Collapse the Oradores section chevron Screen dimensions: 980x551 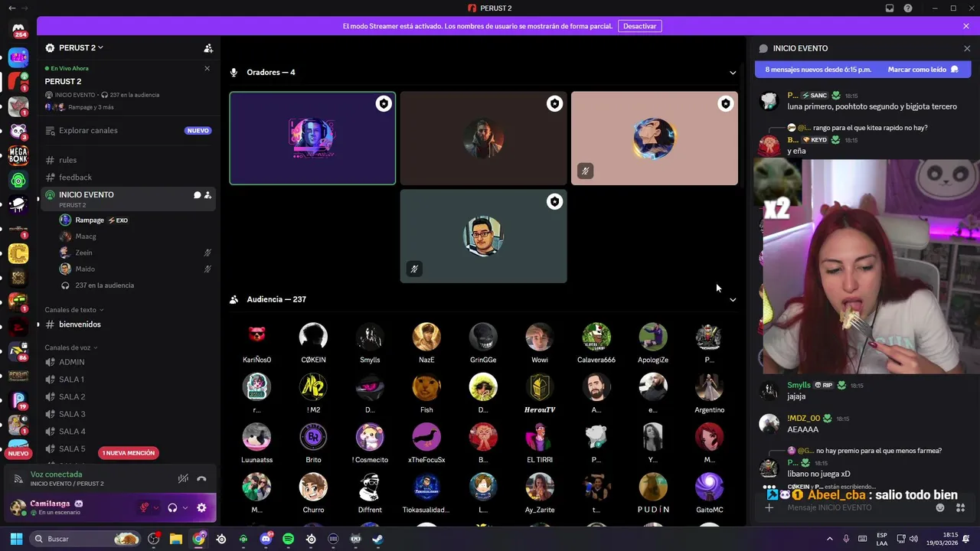click(733, 73)
